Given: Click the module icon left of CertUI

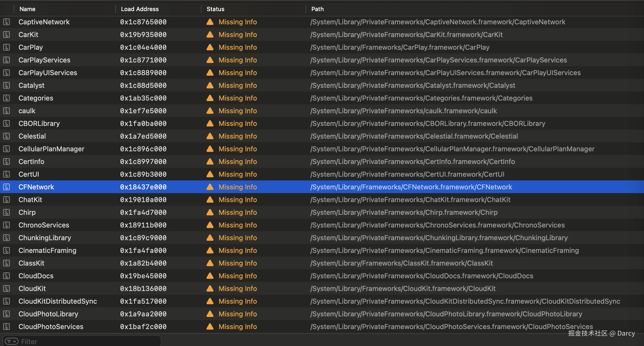Looking at the screenshot, I should coord(7,174).
